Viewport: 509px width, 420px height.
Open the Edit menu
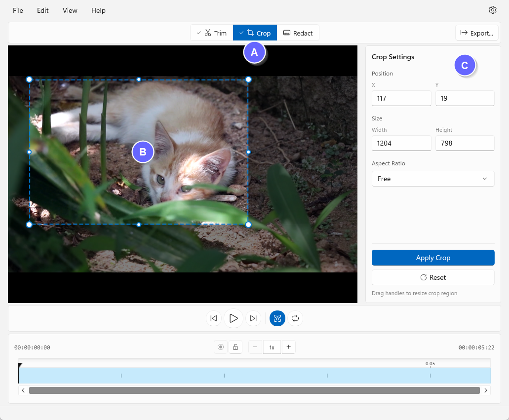click(x=42, y=10)
